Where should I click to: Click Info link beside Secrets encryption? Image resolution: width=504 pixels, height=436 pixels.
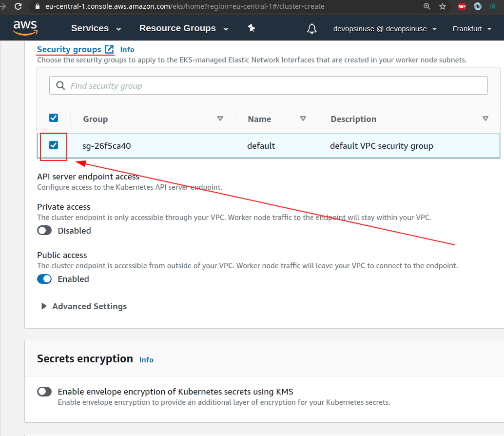tap(146, 360)
